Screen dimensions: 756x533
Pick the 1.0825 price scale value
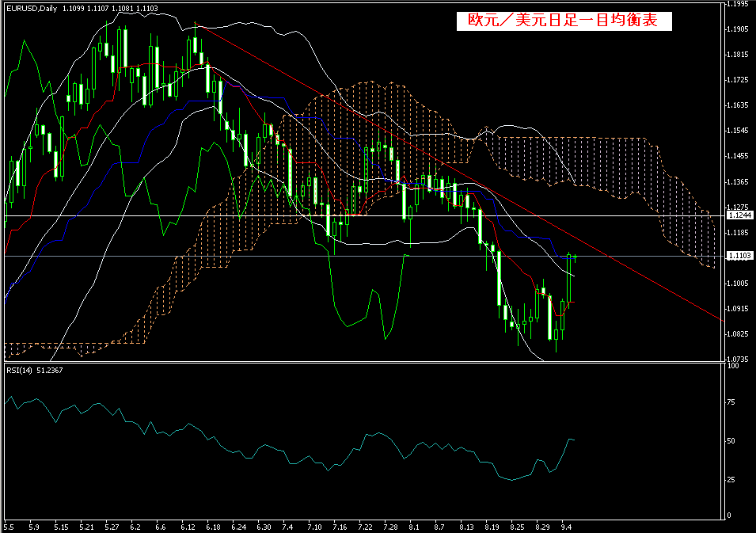[x=738, y=333]
